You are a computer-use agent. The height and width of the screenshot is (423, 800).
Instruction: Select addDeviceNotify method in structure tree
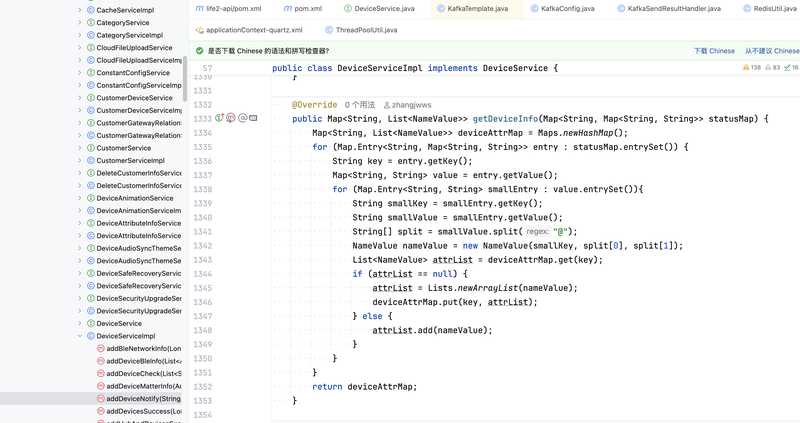[x=142, y=399]
